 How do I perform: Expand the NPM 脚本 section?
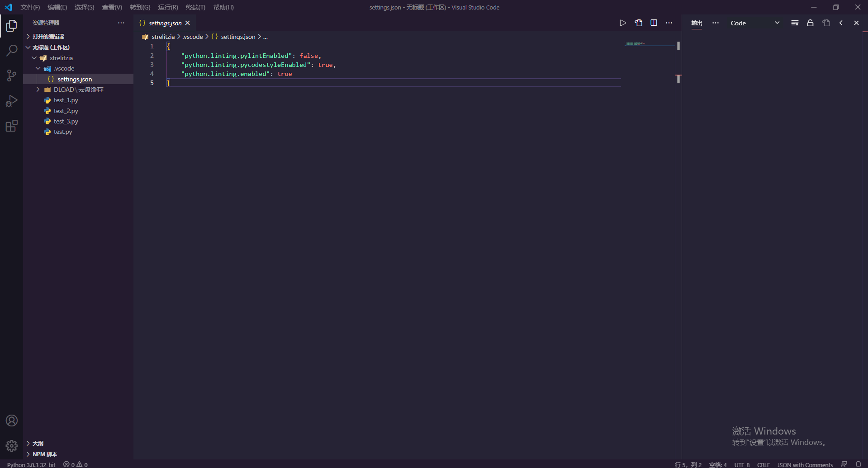tap(78, 454)
